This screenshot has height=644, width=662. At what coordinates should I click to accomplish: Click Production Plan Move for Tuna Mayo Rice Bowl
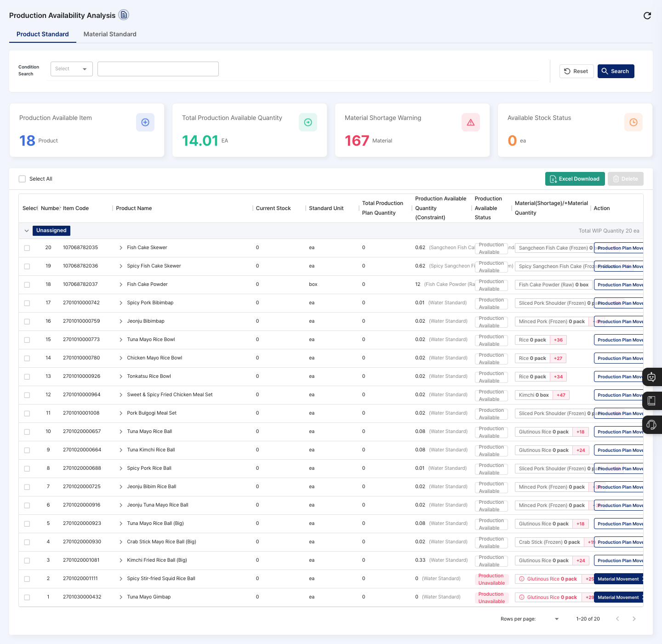pyautogui.click(x=619, y=340)
